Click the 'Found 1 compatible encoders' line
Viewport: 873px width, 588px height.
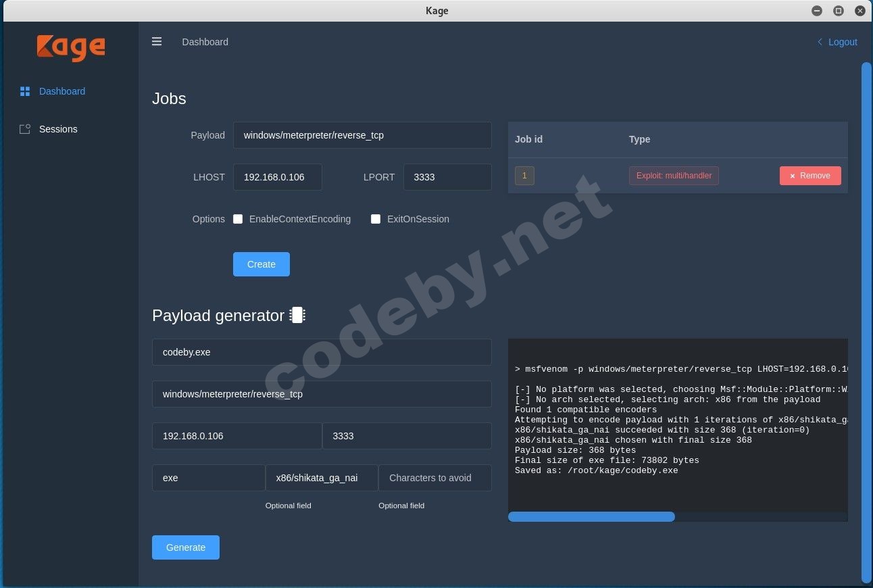[586, 410]
